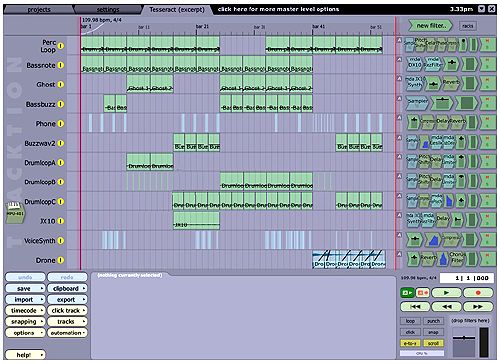Toggle mute/solo block on Perc Loop track
Screen dimensions: 500x364
click(488, 44)
